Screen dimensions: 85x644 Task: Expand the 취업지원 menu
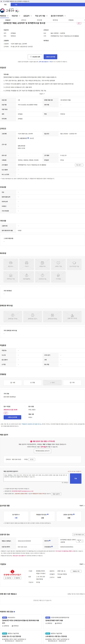[16, 16]
